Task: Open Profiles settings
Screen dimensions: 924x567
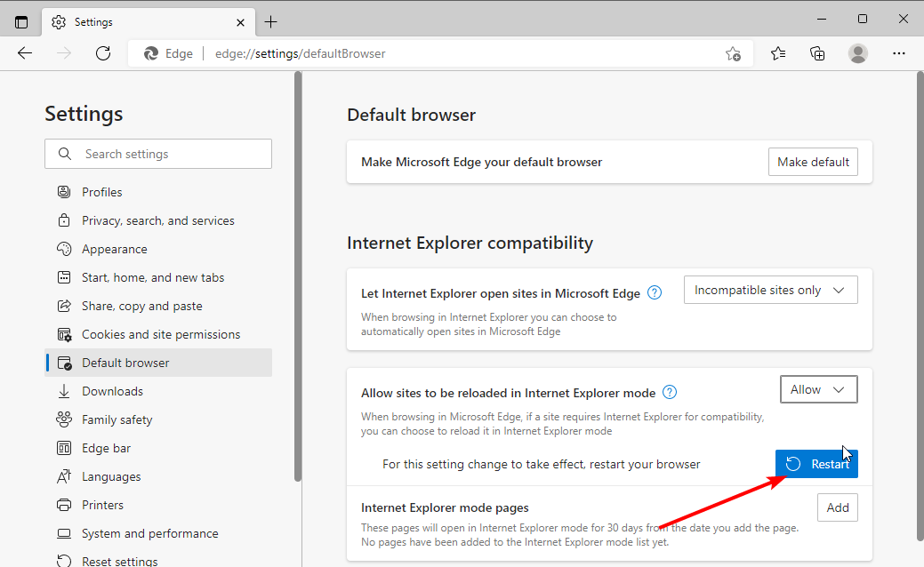Action: (158, 192)
